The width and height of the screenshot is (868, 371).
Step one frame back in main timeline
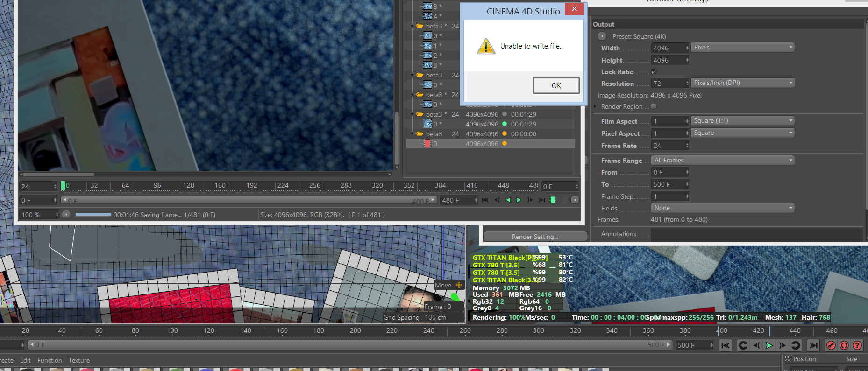(756, 345)
